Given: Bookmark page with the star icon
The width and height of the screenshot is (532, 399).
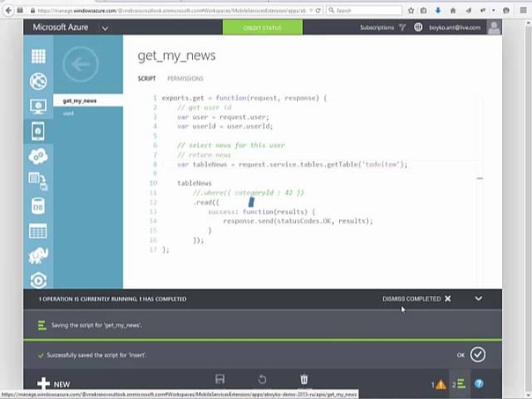Looking at the screenshot, I should [x=410, y=11].
